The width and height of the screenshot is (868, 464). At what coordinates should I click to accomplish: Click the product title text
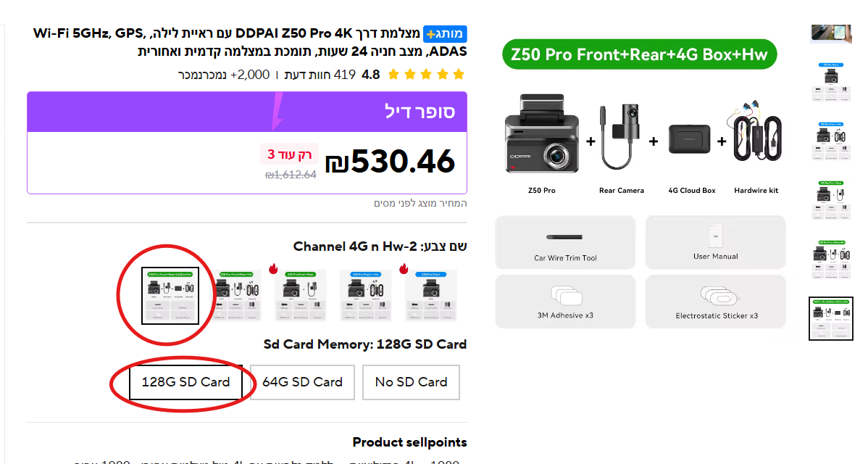coord(250,42)
